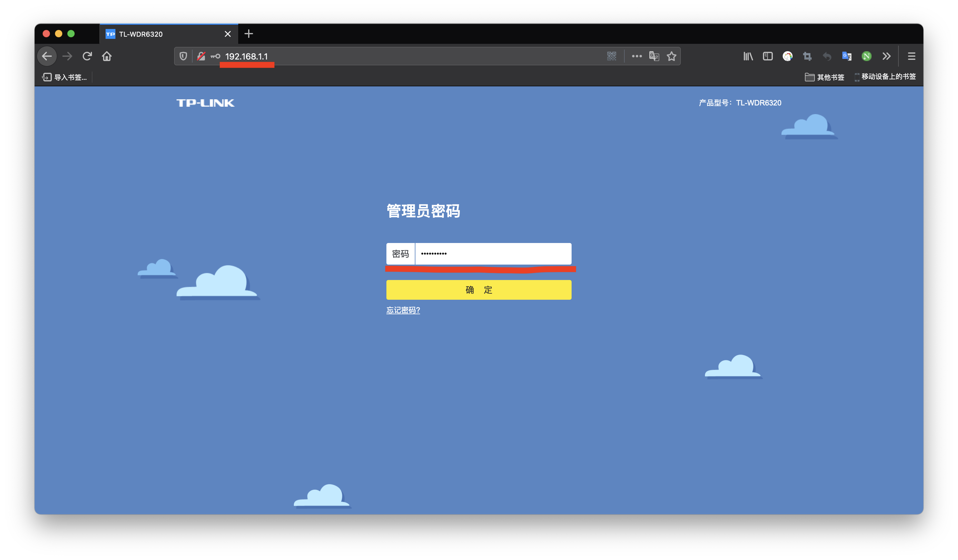Screen dimensions: 958x560
Task: Click the translate page icon in address bar
Action: (x=654, y=56)
